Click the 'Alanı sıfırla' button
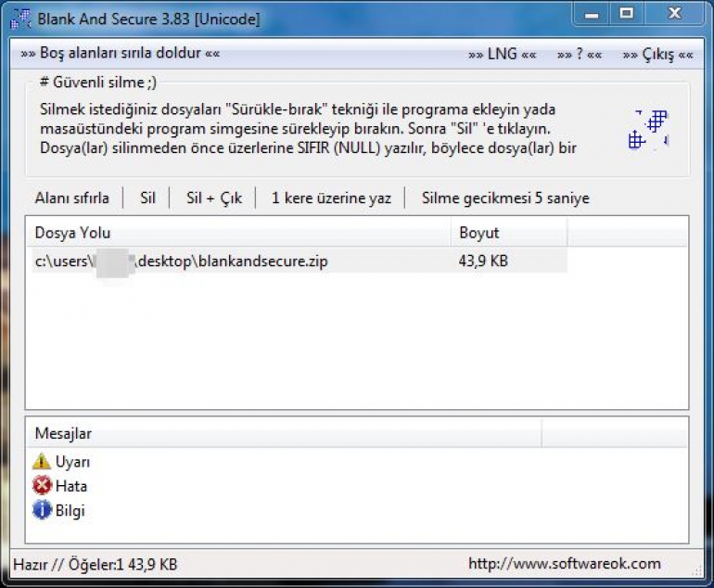This screenshot has width=714, height=588. (x=72, y=198)
